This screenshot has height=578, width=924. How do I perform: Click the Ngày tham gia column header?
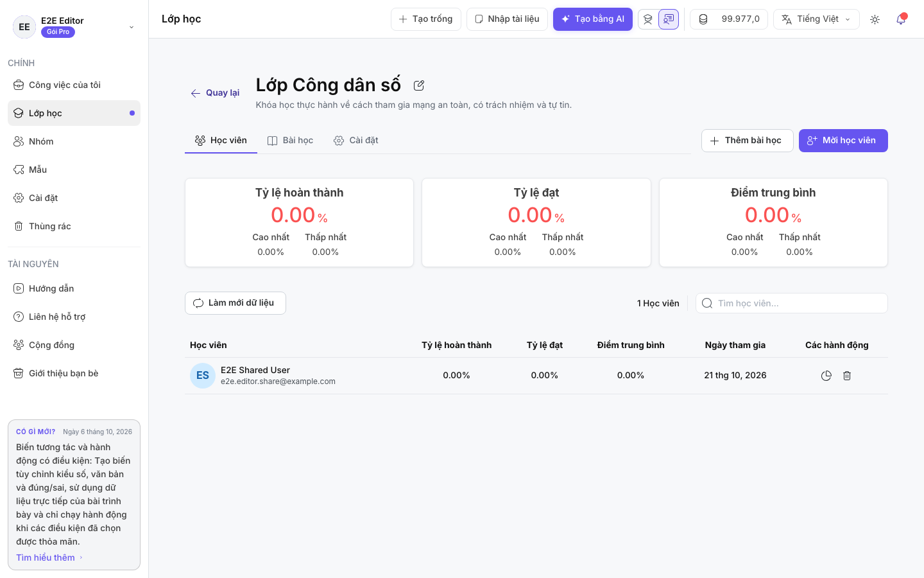pos(735,345)
